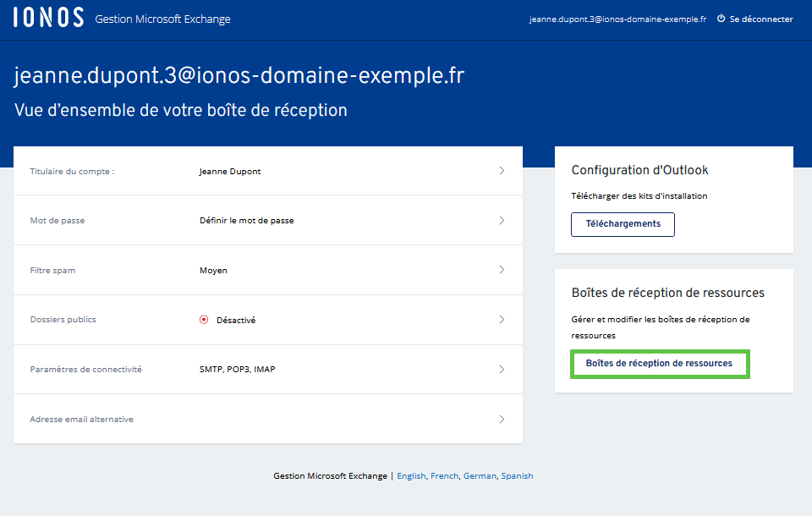The width and height of the screenshot is (812, 516).
Task: Select French language link
Action: pos(444,476)
